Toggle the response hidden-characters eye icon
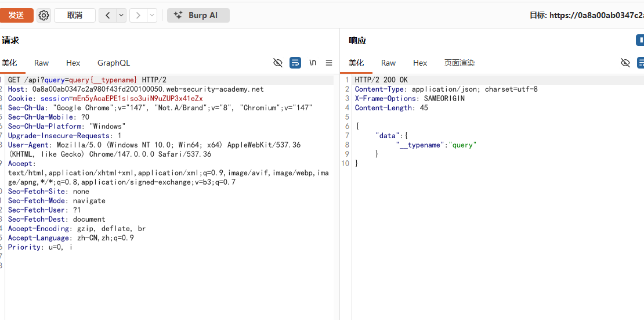The height and width of the screenshot is (320, 644). [x=625, y=63]
